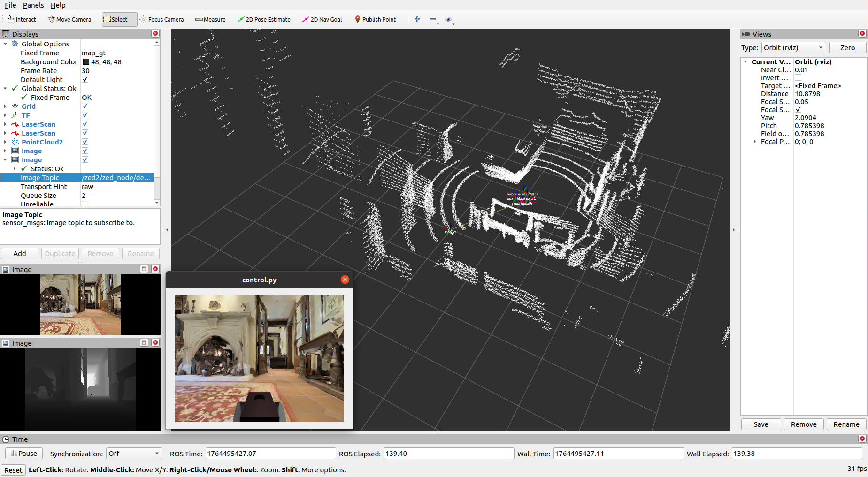Image resolution: width=868 pixels, height=477 pixels.
Task: Toggle the Default Light checkbox
Action: click(85, 80)
